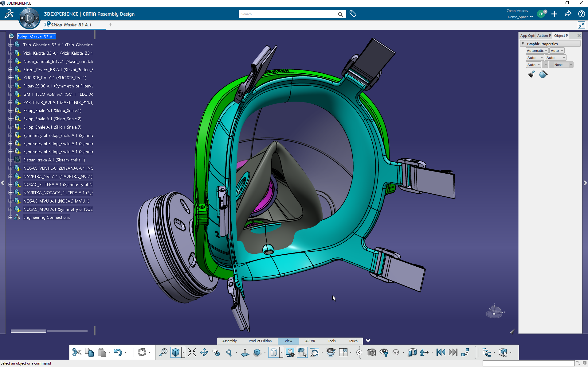Click the Fit All In icon

coord(192,352)
